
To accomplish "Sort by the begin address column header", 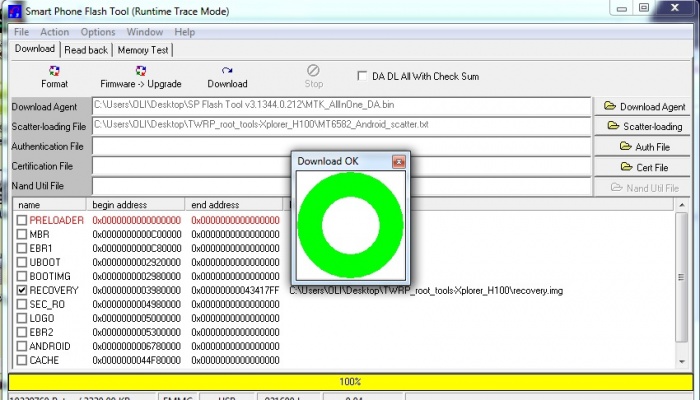I will (x=135, y=205).
